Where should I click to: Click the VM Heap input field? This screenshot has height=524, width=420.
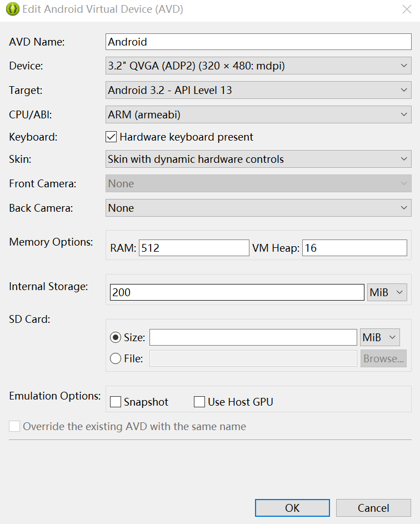(x=354, y=248)
